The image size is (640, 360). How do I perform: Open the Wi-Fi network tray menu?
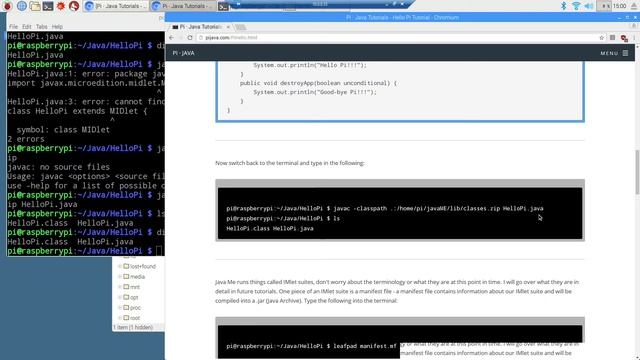(576, 6)
